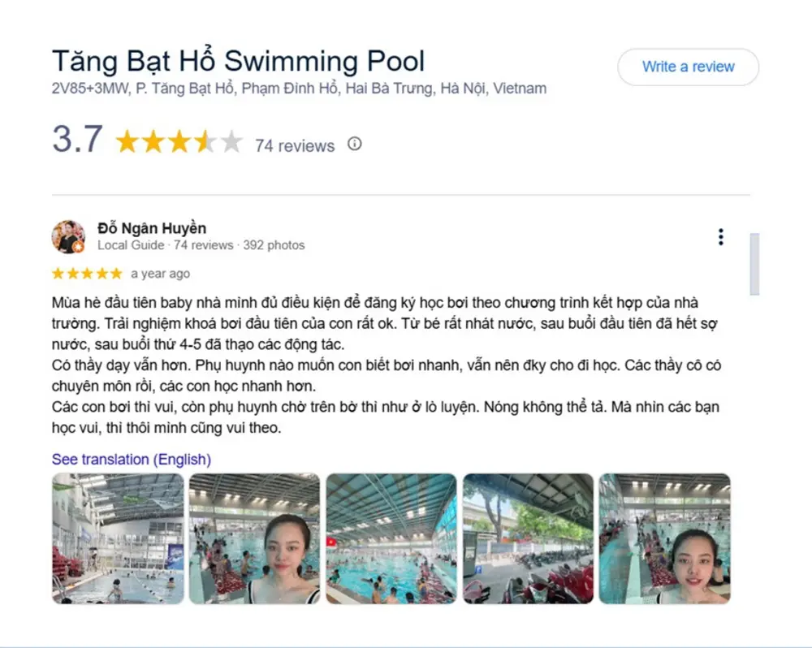
Task: Open the second photo with selfie at pool
Action: coord(254,538)
